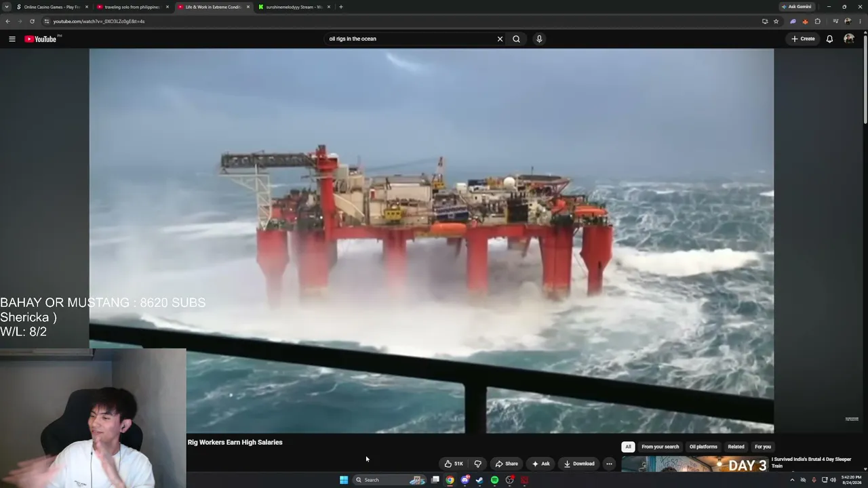Screen dimensions: 868x488
Task: Open YouTube notifications bell
Action: pos(829,39)
